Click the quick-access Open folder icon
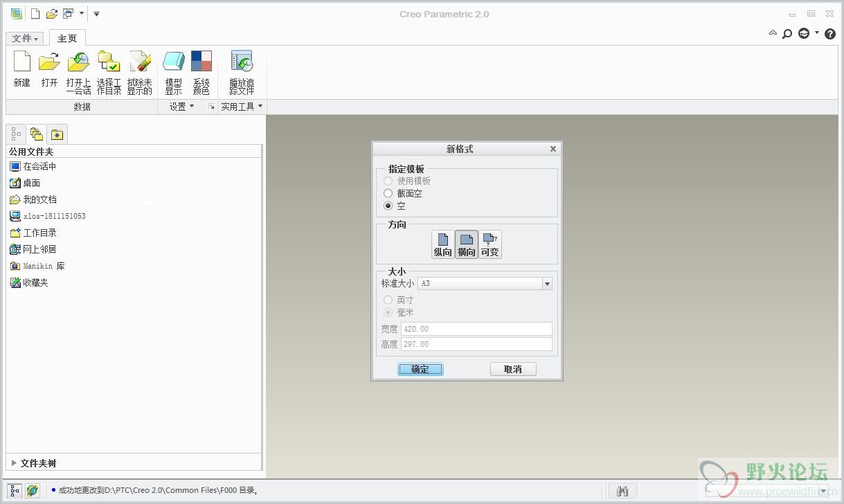 point(52,13)
